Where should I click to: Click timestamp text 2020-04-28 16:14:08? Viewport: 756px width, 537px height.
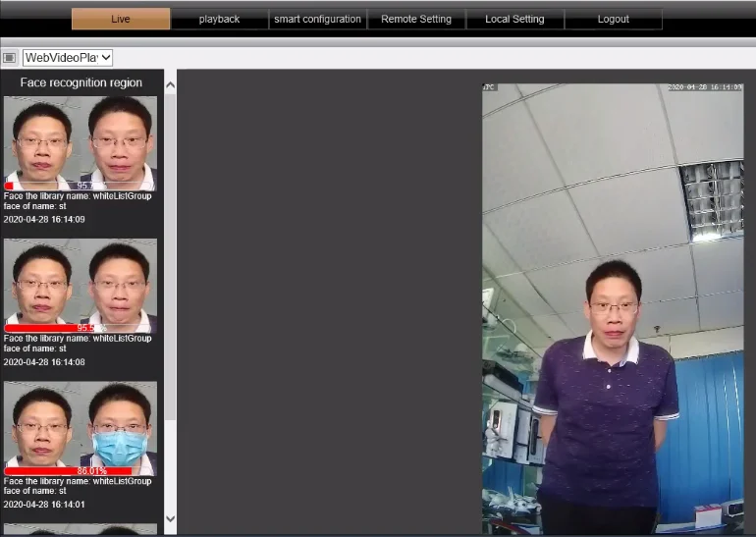pyautogui.click(x=44, y=362)
